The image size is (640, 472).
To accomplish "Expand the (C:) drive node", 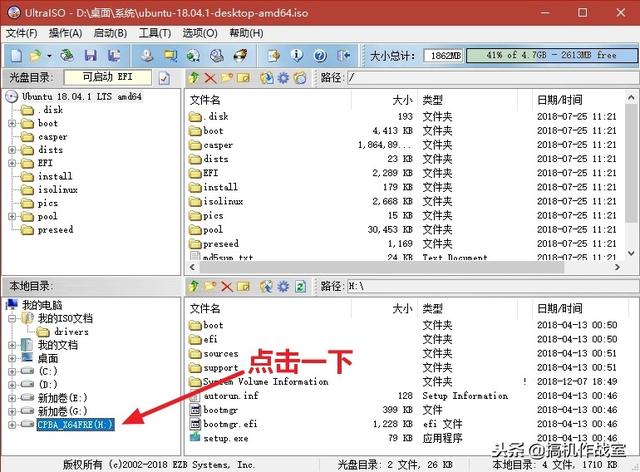I will point(12,372).
